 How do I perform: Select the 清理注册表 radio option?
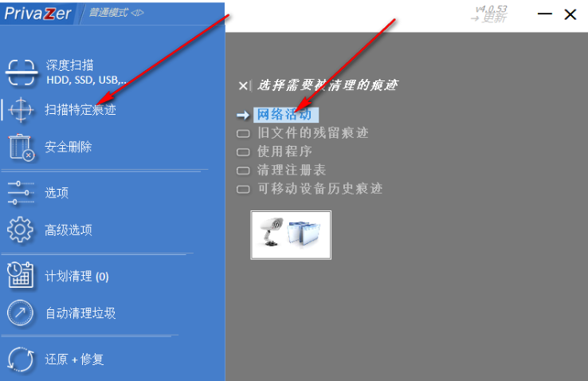(243, 171)
